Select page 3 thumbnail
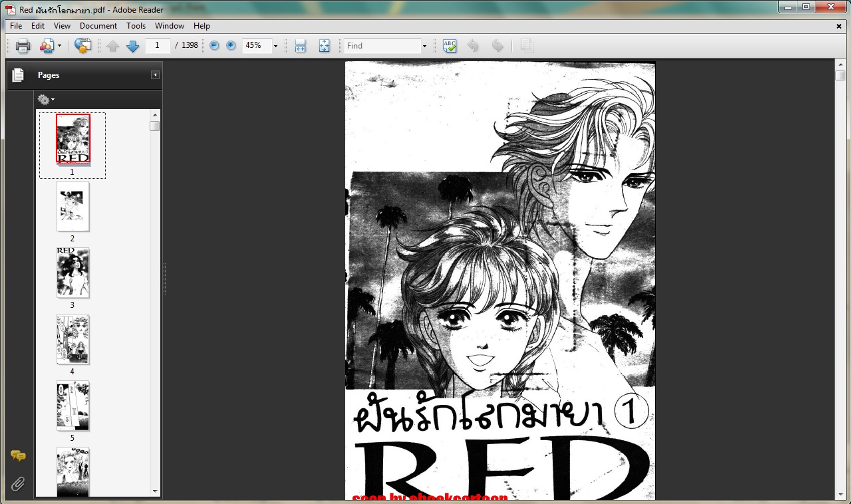The image size is (852, 504). [x=72, y=273]
